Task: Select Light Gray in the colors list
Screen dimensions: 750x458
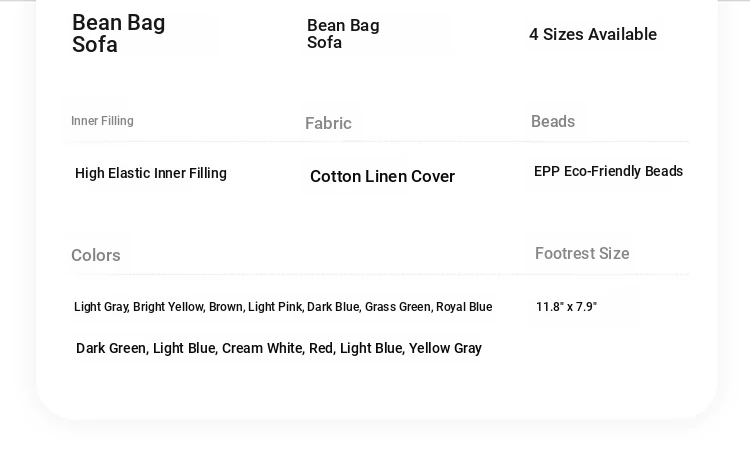Action: [100, 307]
